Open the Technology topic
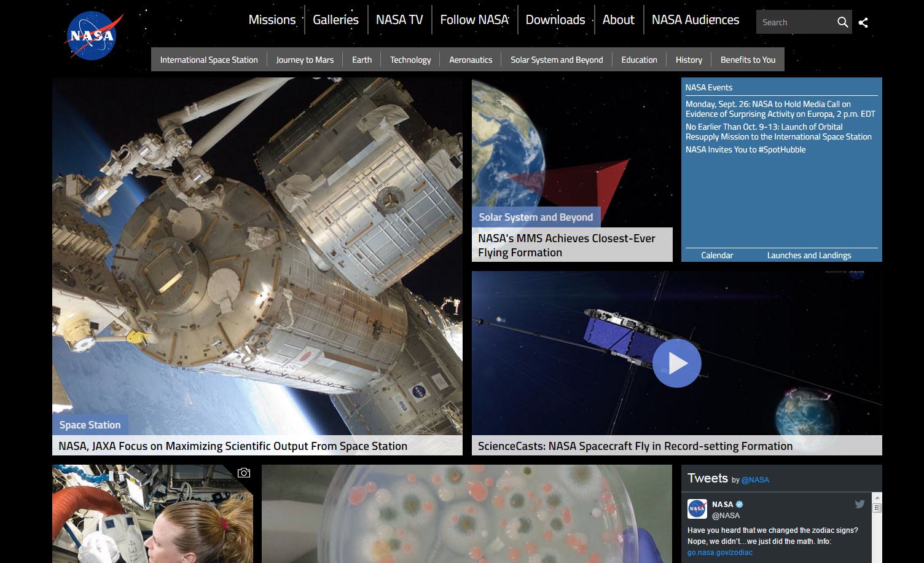 coord(410,60)
